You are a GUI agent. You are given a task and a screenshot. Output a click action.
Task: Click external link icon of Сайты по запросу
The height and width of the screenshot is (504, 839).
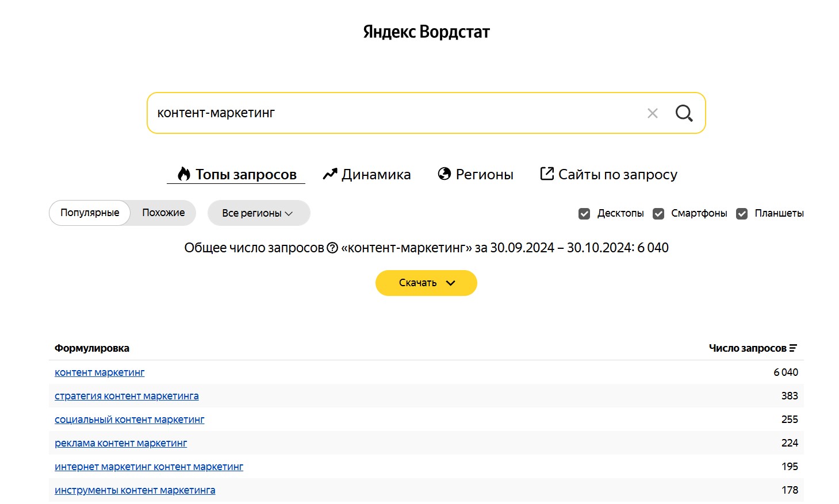tap(547, 173)
